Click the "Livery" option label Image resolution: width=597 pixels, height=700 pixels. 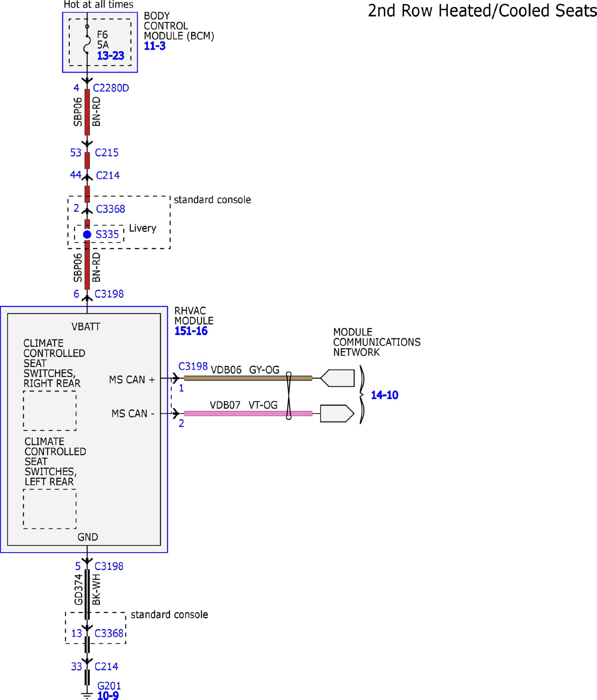click(x=143, y=228)
